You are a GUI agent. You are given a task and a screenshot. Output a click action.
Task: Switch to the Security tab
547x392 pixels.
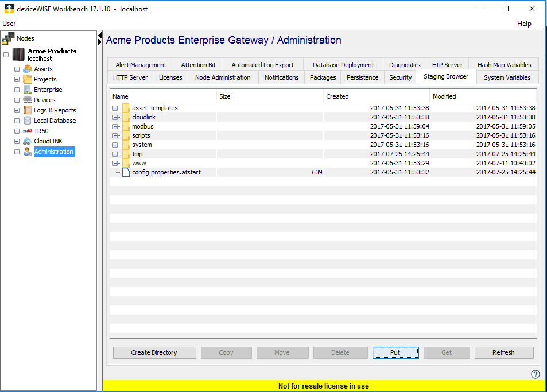(401, 77)
